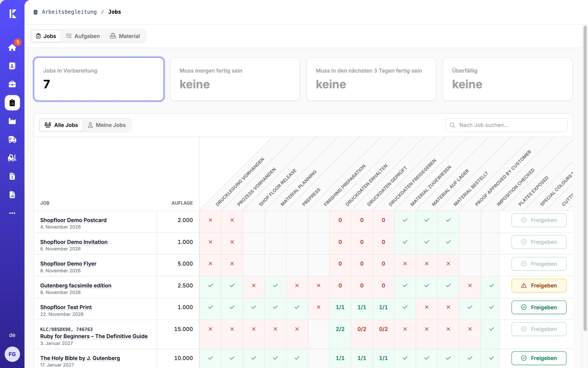Open the briefcase icon in sidebar

pyautogui.click(x=12, y=84)
